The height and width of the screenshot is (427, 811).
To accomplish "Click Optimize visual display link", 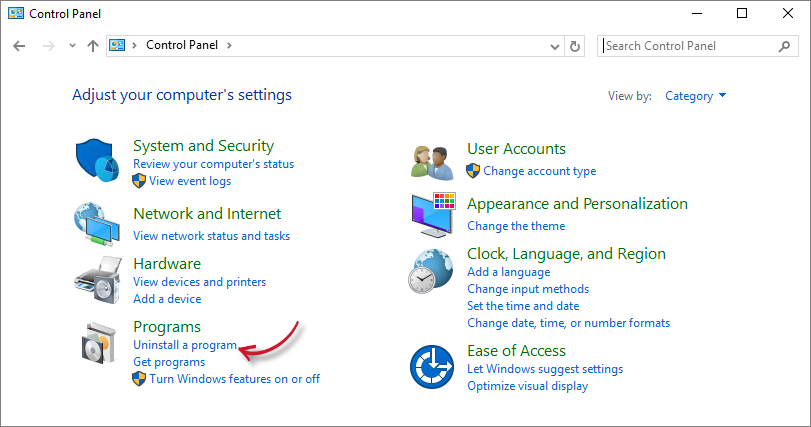I will pos(528,386).
